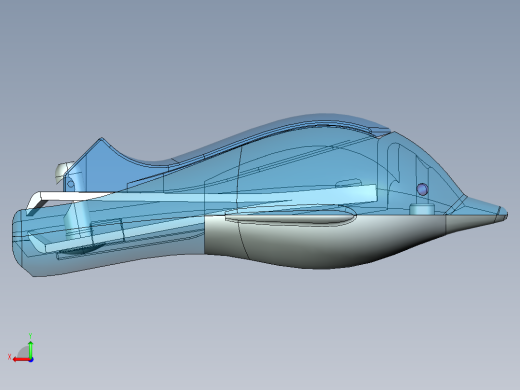The image size is (520, 390).
Task: Select the small white knob at upper left
Action: tap(63, 171)
